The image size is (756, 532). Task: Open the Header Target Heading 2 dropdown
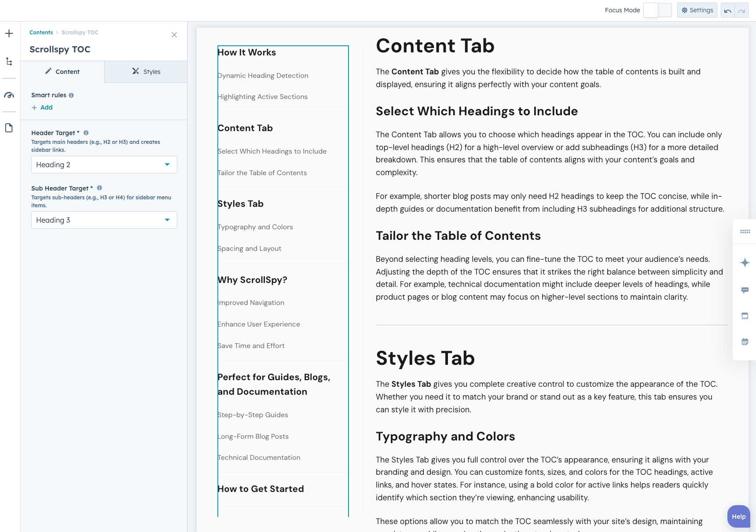point(104,165)
